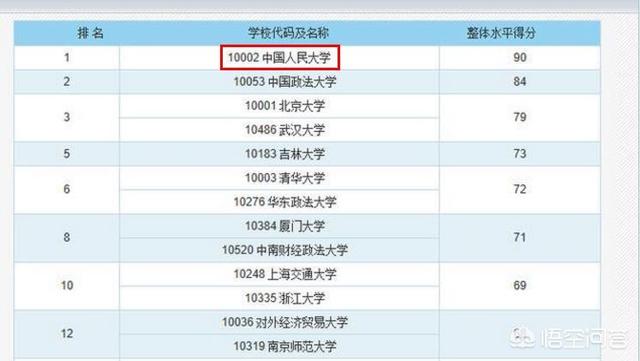Click the 10183 吉林大学 entry
Screen dimensions: 640x361
tap(285, 154)
